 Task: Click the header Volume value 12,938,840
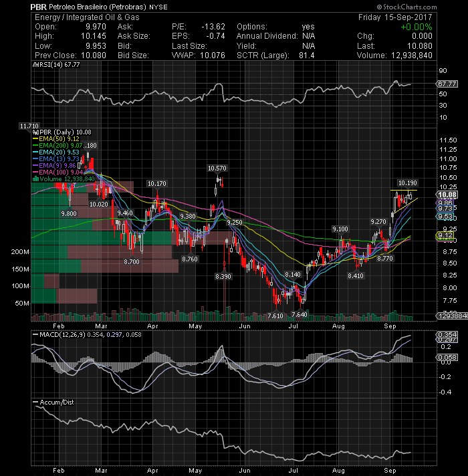coord(412,55)
